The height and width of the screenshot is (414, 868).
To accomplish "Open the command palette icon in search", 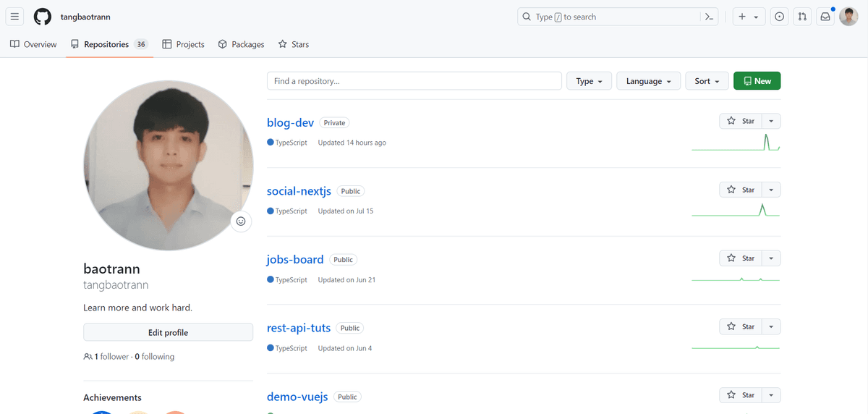I will [x=710, y=17].
